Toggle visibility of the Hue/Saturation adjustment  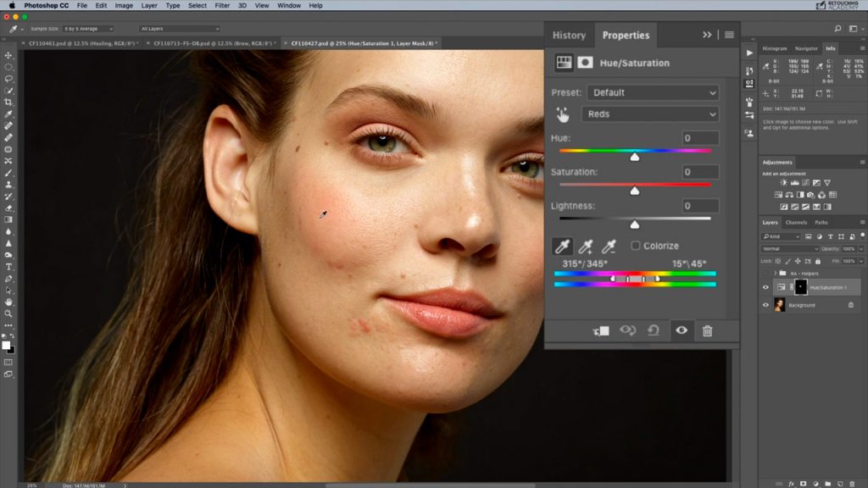click(765, 287)
